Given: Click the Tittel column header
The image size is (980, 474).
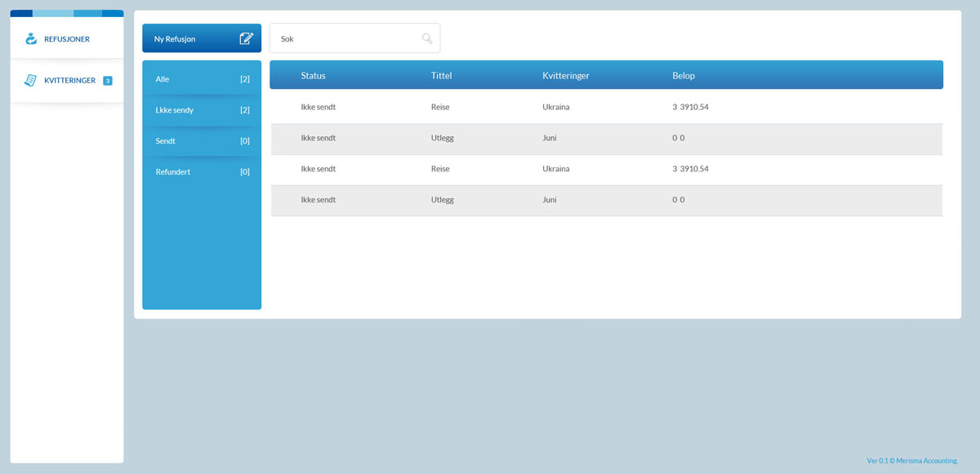Looking at the screenshot, I should pyautogui.click(x=441, y=76).
